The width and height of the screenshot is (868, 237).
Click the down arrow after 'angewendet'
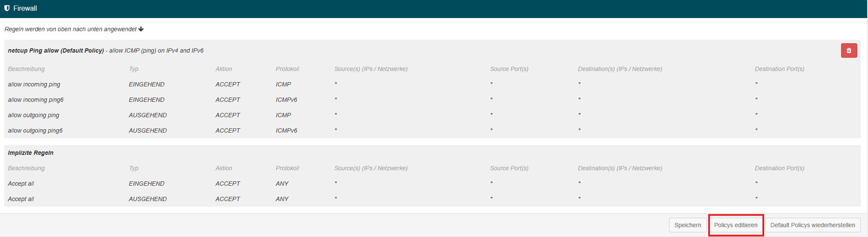[x=141, y=29]
